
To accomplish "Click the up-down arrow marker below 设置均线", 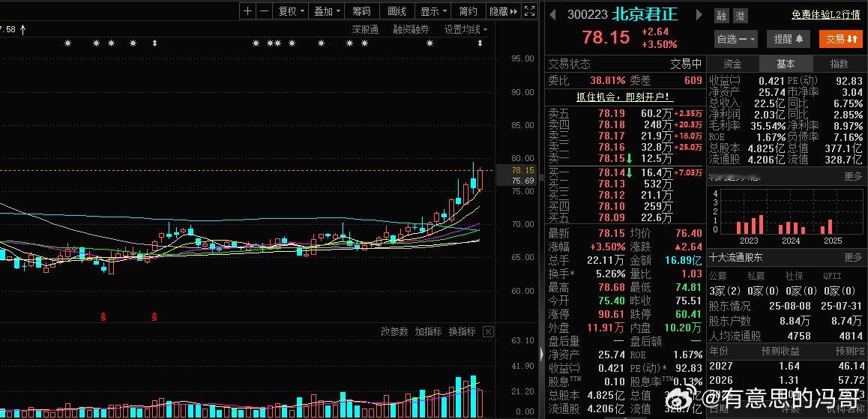I will (x=480, y=43).
